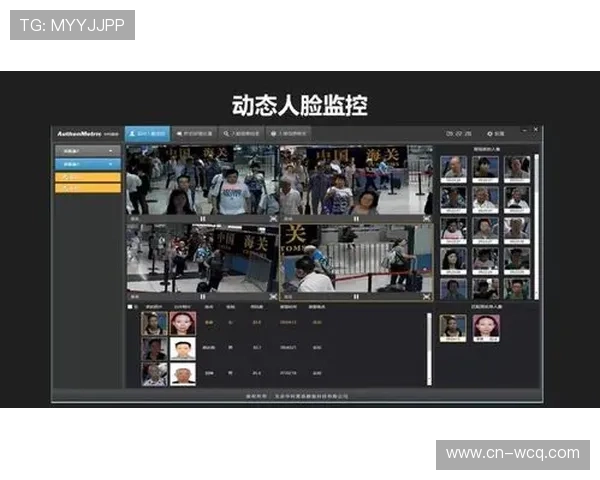Open third captured face, row four
Viewport: 600px width, 480px height.
[x=517, y=261]
